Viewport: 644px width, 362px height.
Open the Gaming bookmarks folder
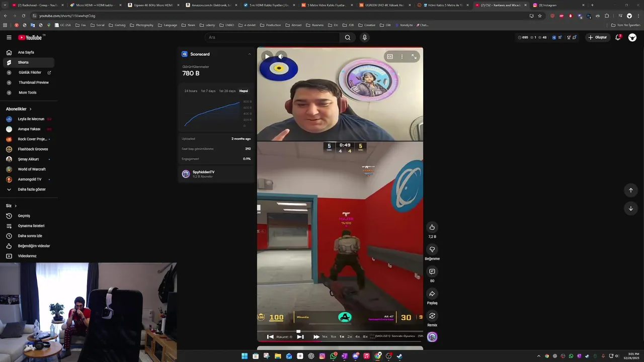(x=117, y=25)
